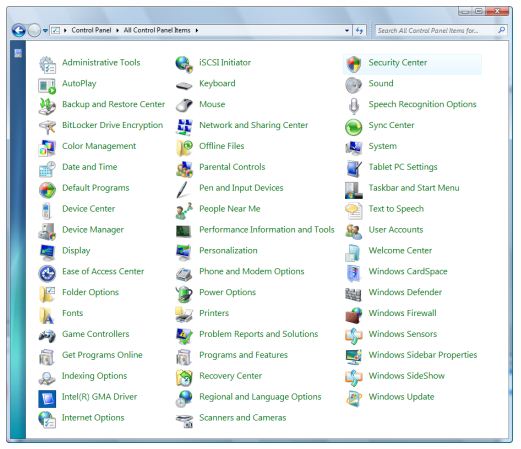This screenshot has height=449, width=521.
Task: Click the Windows Defender wall icon
Action: coord(353,293)
